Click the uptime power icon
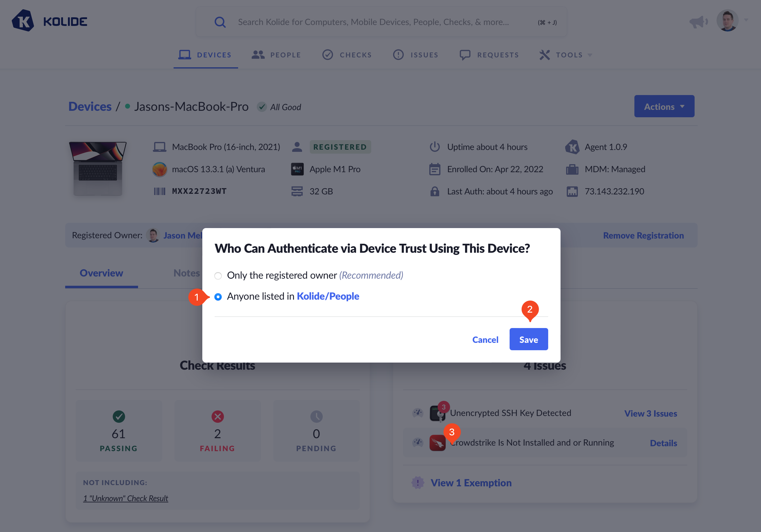Image resolution: width=761 pixels, height=532 pixels. (x=435, y=147)
